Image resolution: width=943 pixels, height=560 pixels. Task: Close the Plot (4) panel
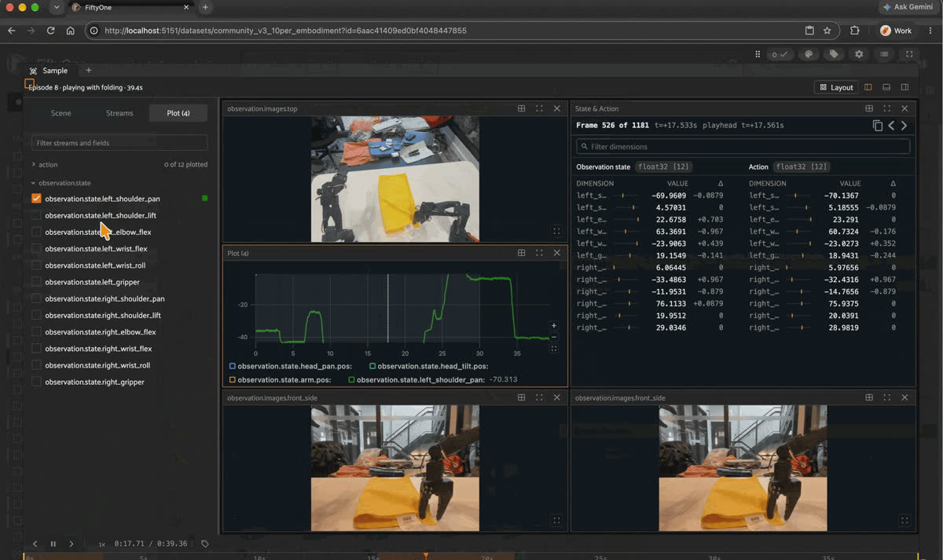557,253
